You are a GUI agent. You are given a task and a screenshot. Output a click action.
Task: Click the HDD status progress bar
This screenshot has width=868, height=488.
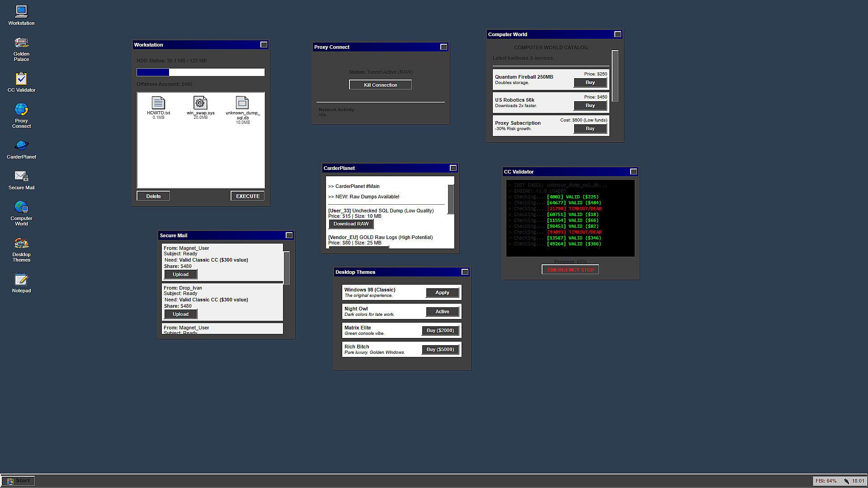tap(200, 72)
